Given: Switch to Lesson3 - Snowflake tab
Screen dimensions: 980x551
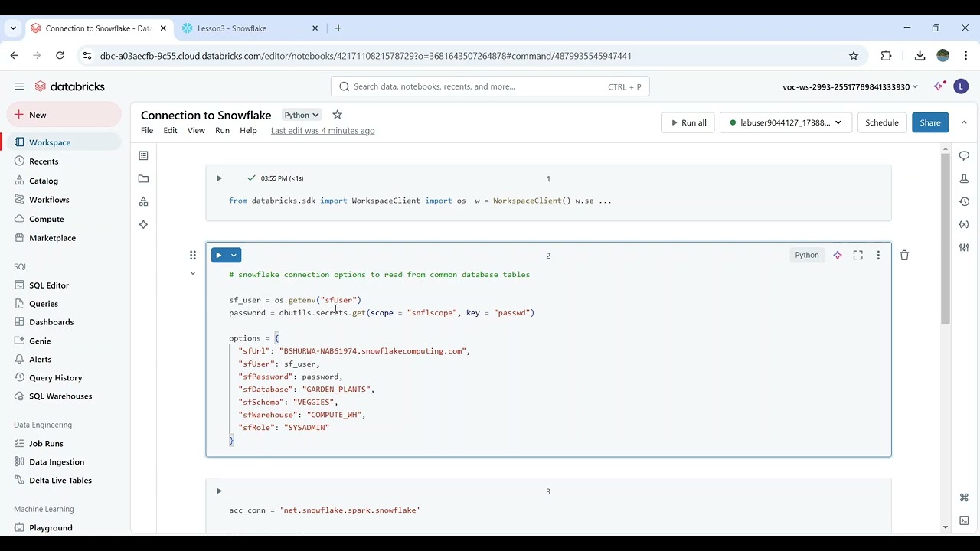Looking at the screenshot, I should [x=250, y=28].
